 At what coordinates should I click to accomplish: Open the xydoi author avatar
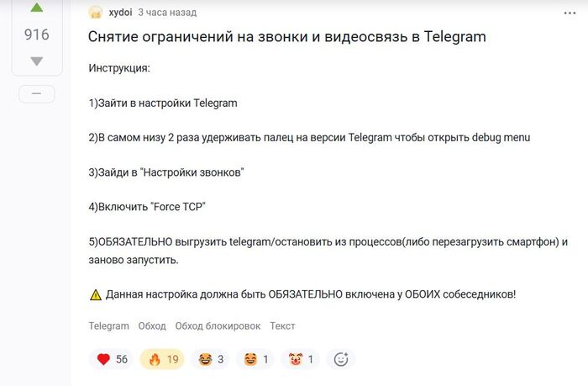click(x=96, y=13)
